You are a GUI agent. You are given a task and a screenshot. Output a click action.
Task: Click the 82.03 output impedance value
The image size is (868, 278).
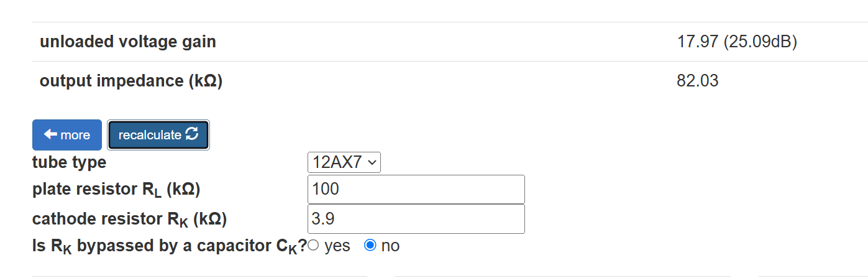coord(698,81)
